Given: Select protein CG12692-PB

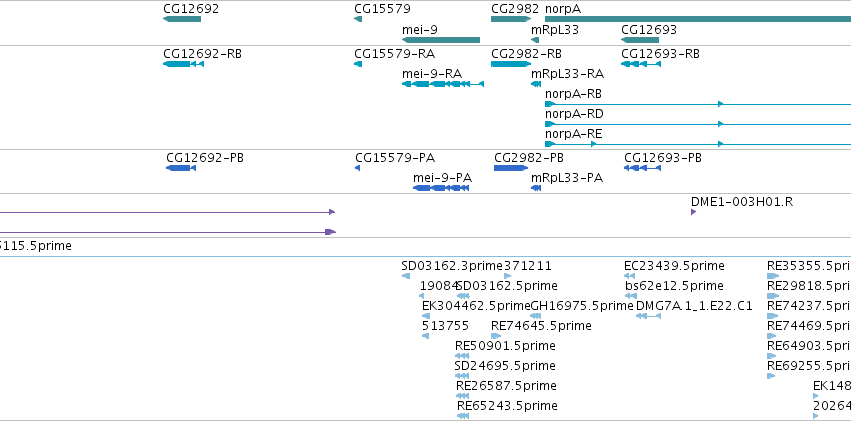Looking at the screenshot, I should [181, 168].
